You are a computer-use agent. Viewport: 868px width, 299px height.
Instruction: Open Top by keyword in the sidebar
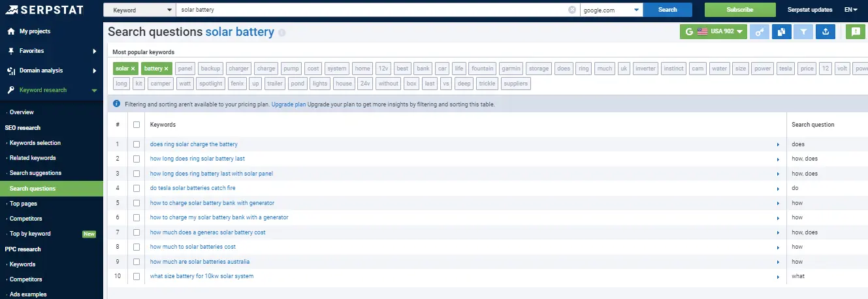click(x=30, y=234)
